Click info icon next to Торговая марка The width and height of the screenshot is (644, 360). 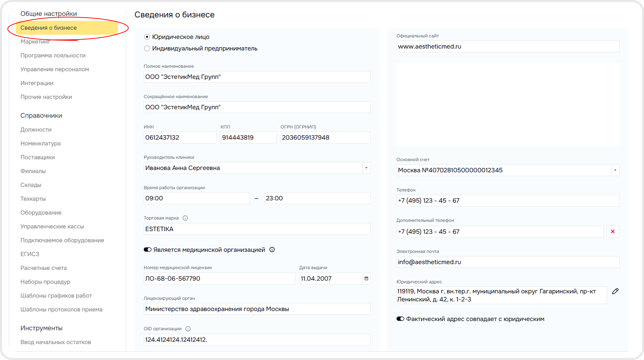click(x=185, y=218)
